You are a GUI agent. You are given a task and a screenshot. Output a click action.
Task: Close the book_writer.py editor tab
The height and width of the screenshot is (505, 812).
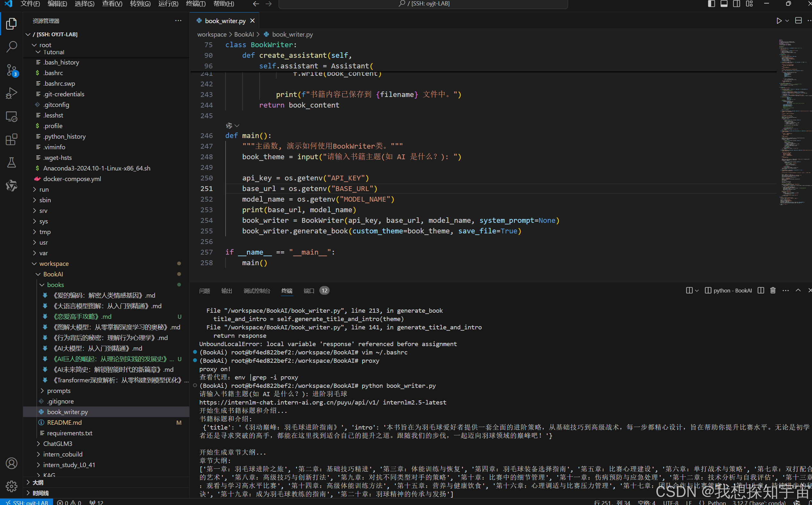coord(252,21)
